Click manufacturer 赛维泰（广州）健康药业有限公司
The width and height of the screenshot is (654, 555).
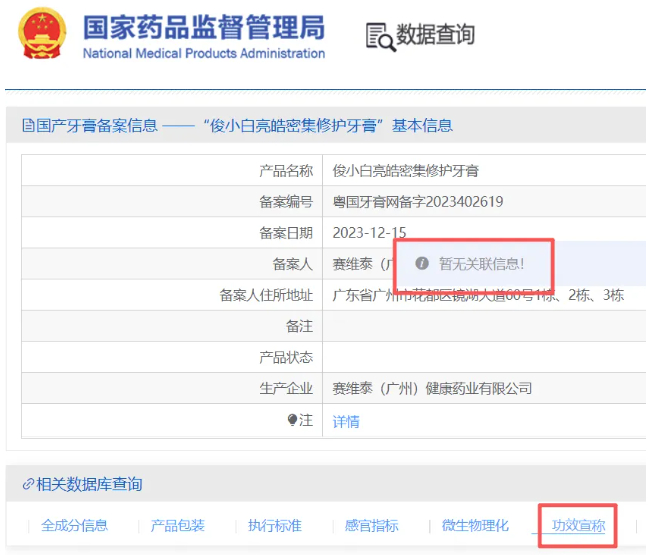coord(432,388)
